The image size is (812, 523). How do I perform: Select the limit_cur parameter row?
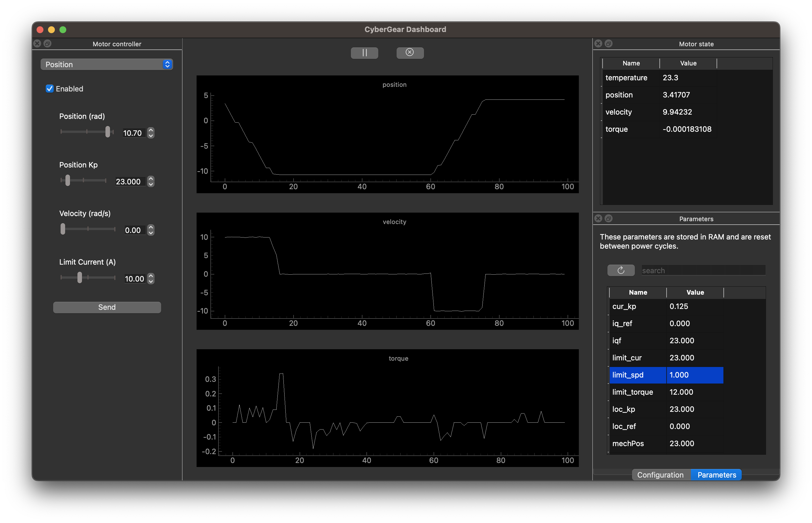tap(666, 358)
